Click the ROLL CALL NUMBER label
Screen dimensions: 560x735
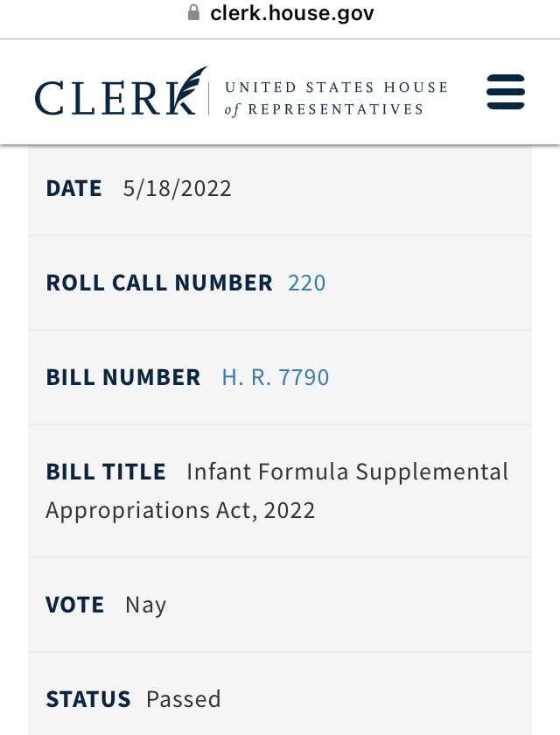coord(159,283)
